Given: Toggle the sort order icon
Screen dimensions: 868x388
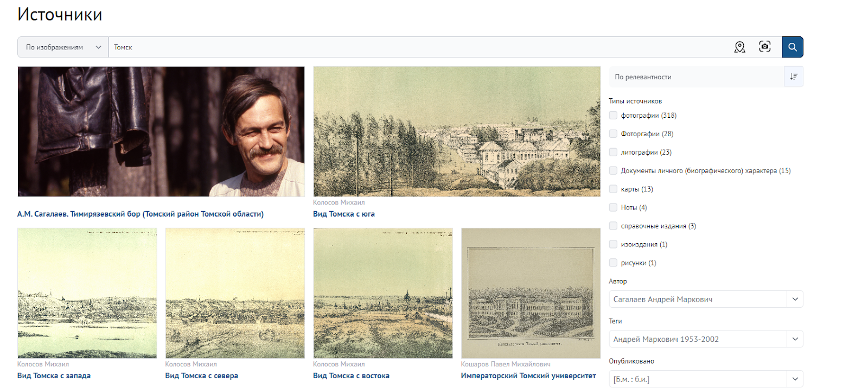Looking at the screenshot, I should (x=794, y=77).
